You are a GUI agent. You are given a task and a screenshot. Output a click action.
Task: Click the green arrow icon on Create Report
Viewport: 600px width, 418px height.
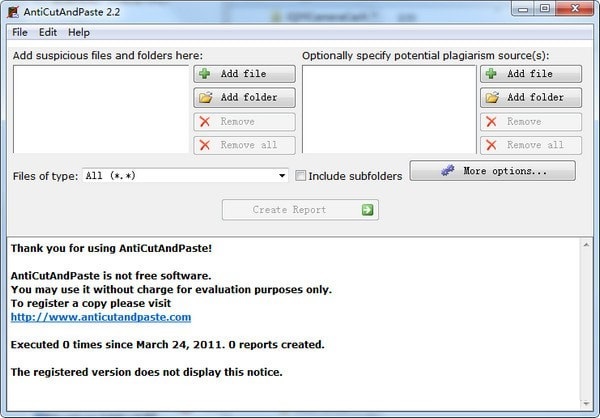(x=367, y=210)
